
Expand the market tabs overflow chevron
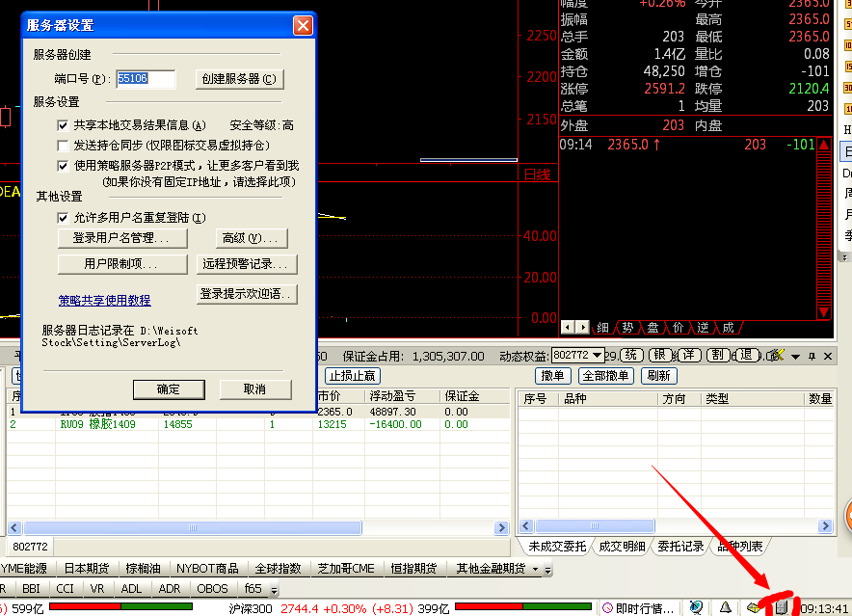pos(547,570)
